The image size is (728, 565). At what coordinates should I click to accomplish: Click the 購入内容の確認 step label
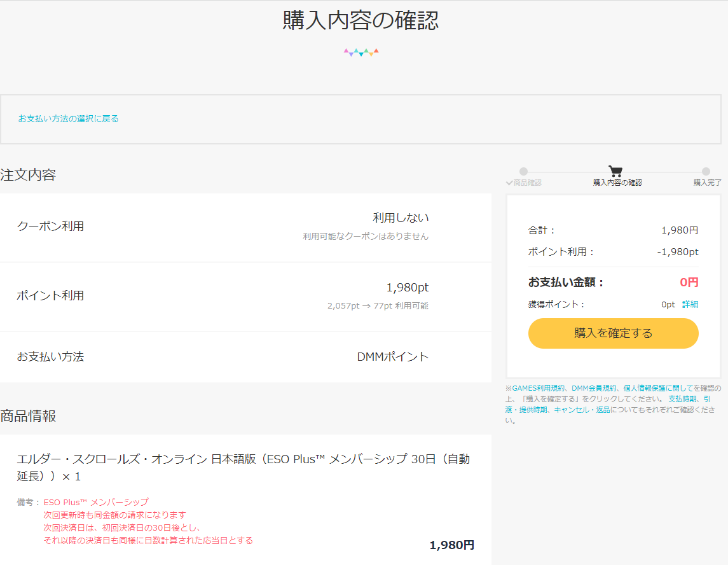click(617, 183)
